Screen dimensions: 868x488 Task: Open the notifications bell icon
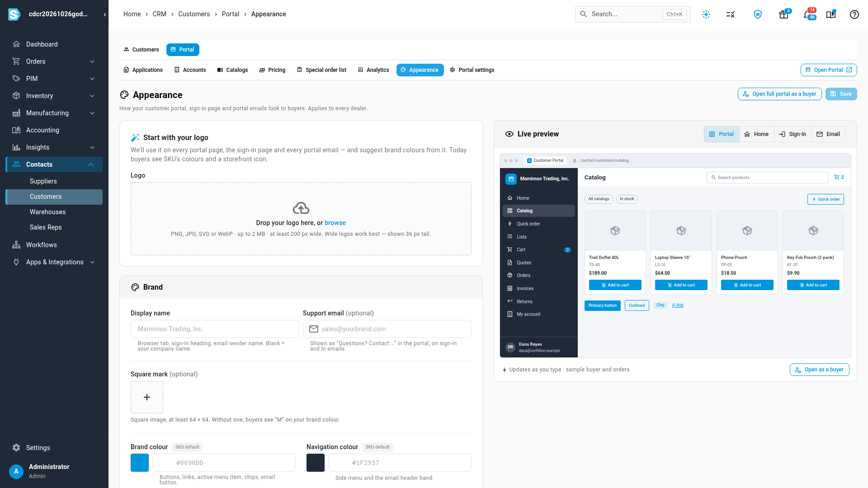coord(807,14)
